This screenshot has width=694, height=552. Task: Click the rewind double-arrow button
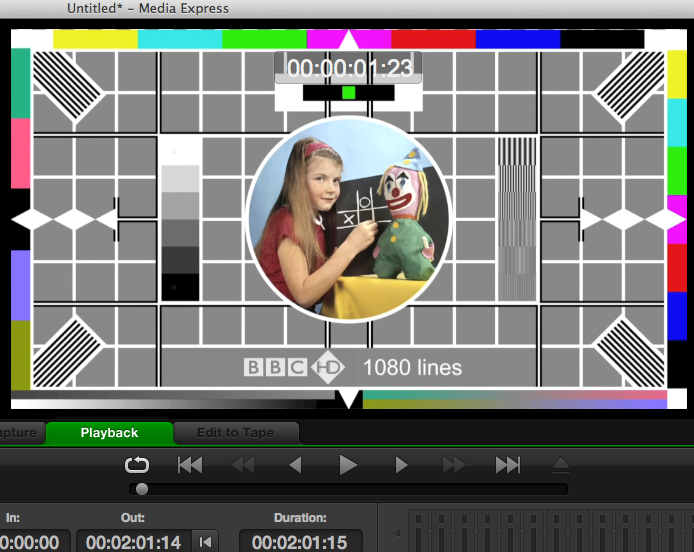pyautogui.click(x=243, y=465)
